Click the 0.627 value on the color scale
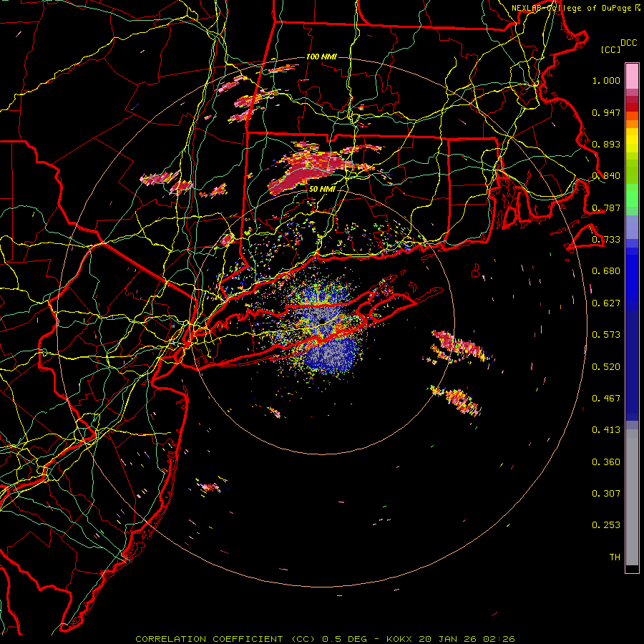 tap(606, 303)
